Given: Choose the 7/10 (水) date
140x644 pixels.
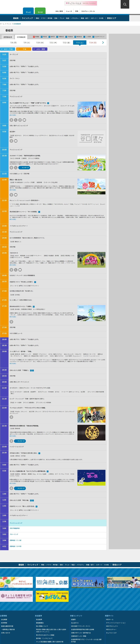Looking at the screenshot, I should [x=40, y=43].
